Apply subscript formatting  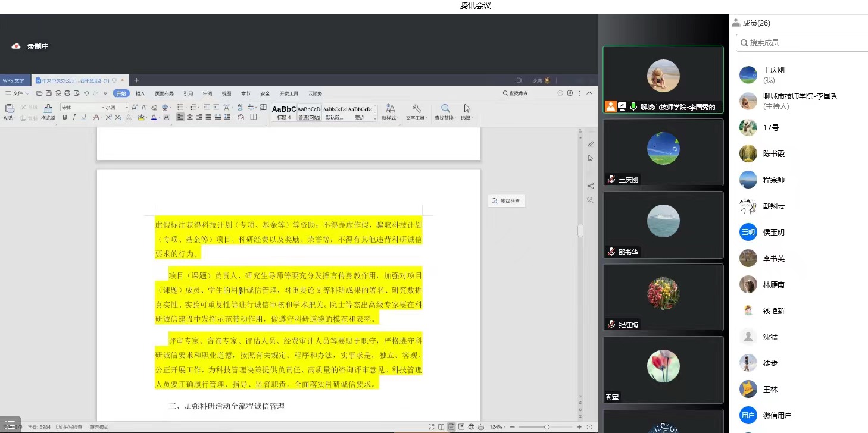tap(118, 117)
